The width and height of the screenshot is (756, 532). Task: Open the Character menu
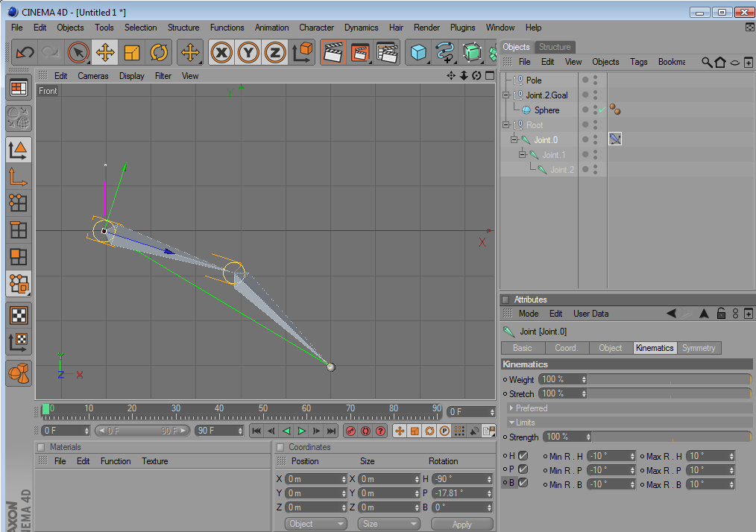pyautogui.click(x=316, y=28)
